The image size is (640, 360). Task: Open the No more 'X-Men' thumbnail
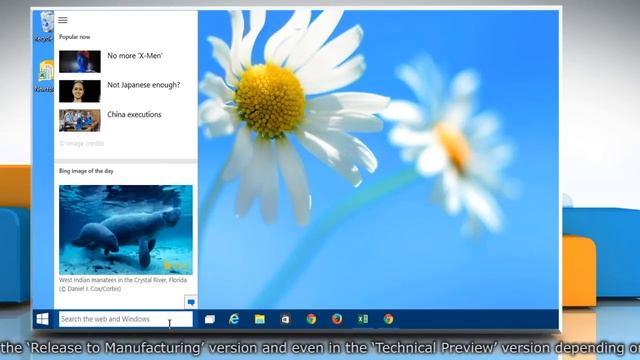click(80, 62)
